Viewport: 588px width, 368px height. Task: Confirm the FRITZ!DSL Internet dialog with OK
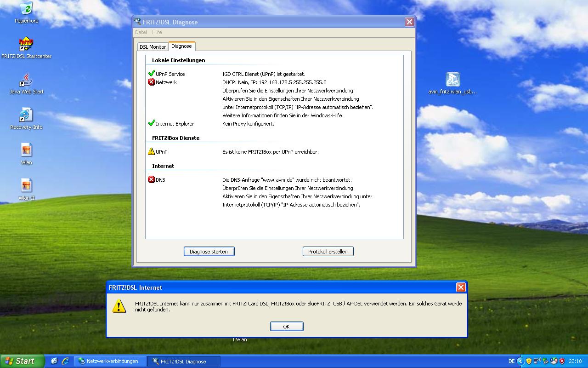tap(287, 326)
